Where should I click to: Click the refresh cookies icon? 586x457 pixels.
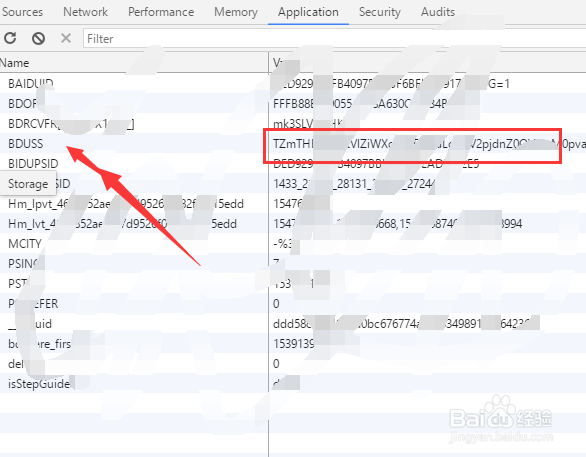(10, 38)
